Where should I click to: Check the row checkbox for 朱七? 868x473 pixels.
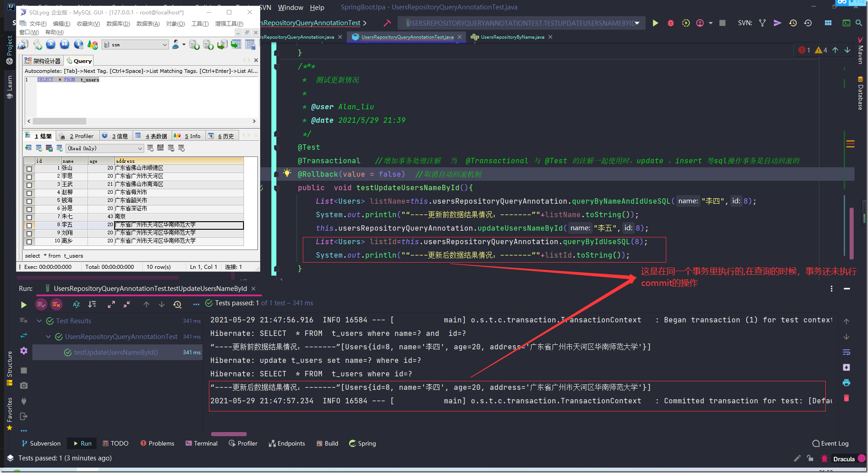29,217
